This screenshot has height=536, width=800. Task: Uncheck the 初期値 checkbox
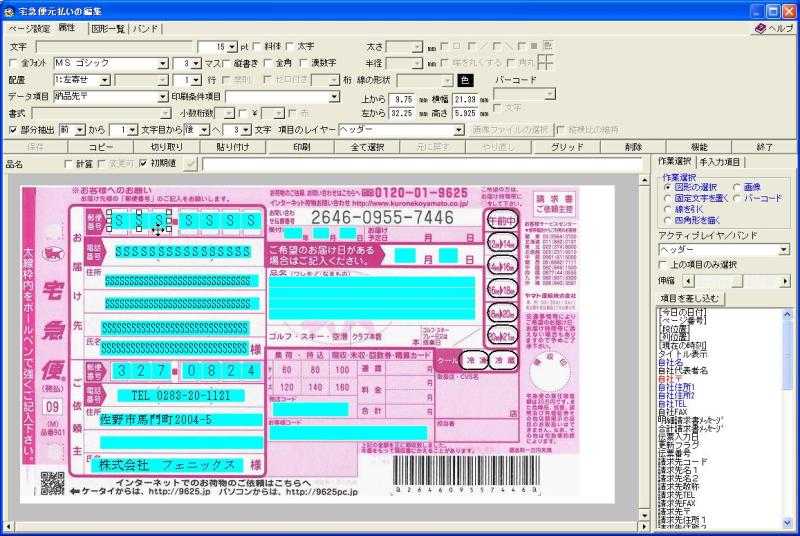143,164
